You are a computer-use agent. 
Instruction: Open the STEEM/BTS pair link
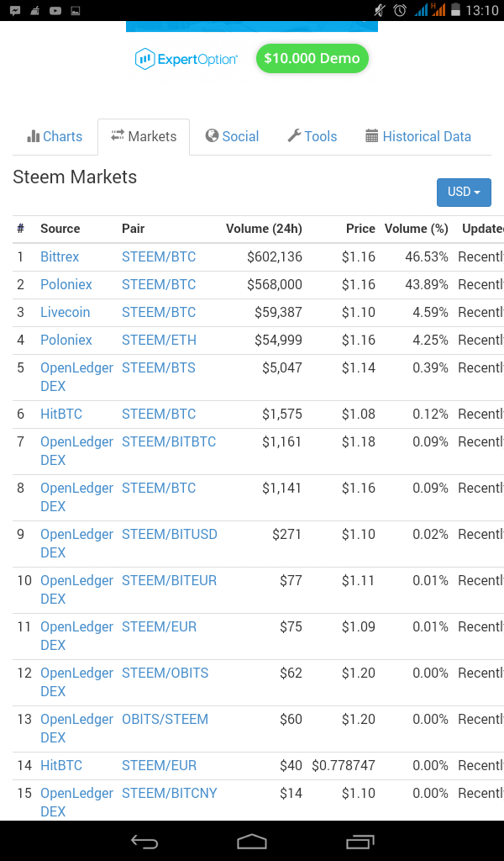(159, 367)
